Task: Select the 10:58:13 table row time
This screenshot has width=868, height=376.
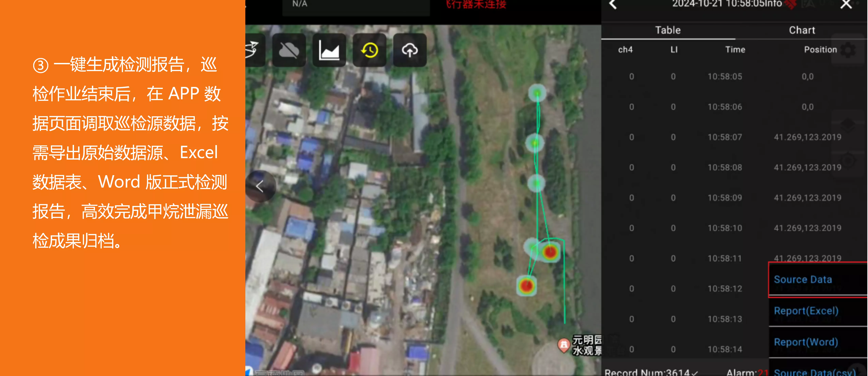Action: (725, 319)
